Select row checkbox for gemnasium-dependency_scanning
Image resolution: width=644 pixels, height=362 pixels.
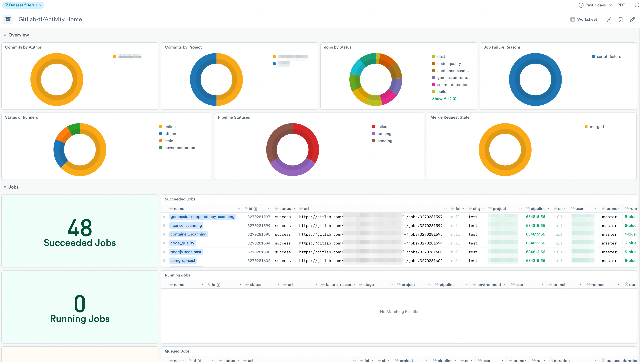point(164,217)
